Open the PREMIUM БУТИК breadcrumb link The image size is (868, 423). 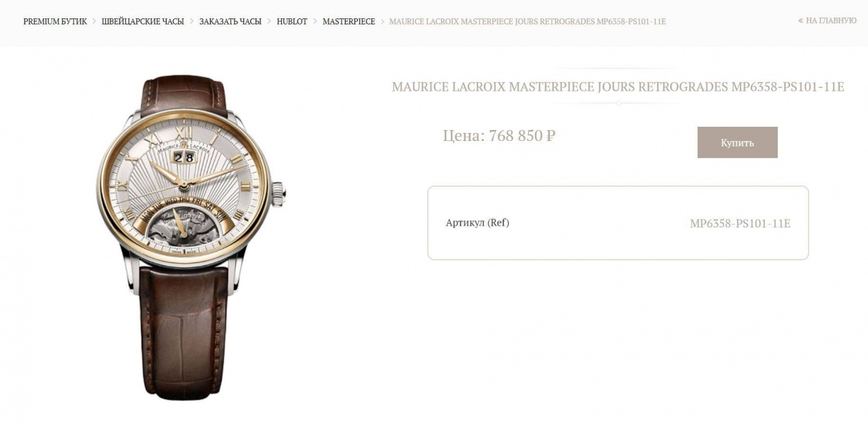coord(55,22)
